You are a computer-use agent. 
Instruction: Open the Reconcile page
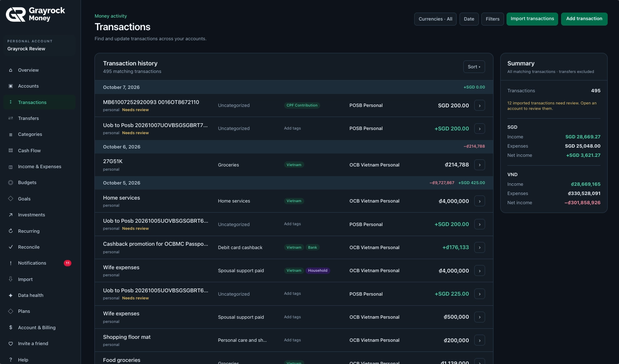pos(39,247)
